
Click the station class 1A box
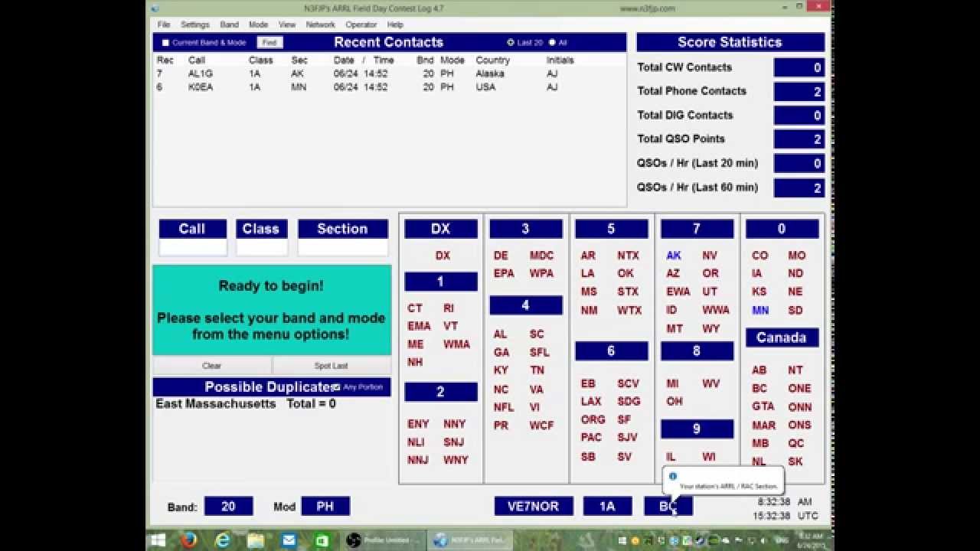pyautogui.click(x=607, y=507)
